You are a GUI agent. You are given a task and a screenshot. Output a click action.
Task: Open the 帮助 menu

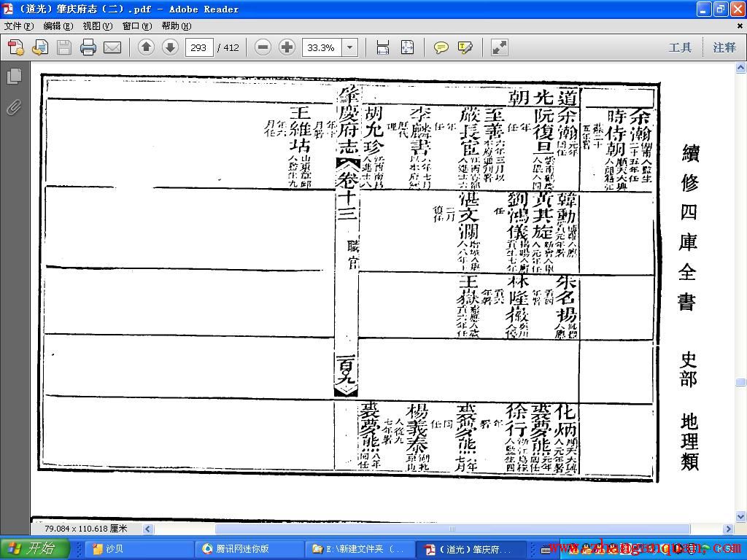click(x=177, y=26)
